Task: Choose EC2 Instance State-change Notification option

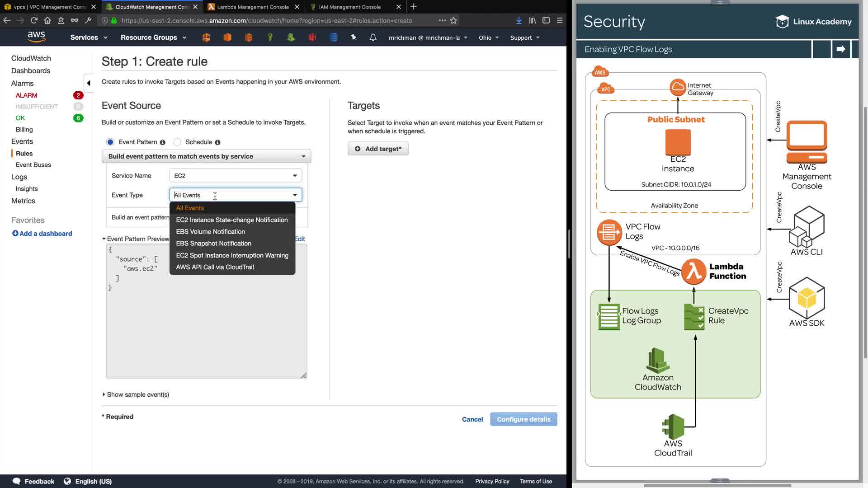Action: [x=231, y=220]
